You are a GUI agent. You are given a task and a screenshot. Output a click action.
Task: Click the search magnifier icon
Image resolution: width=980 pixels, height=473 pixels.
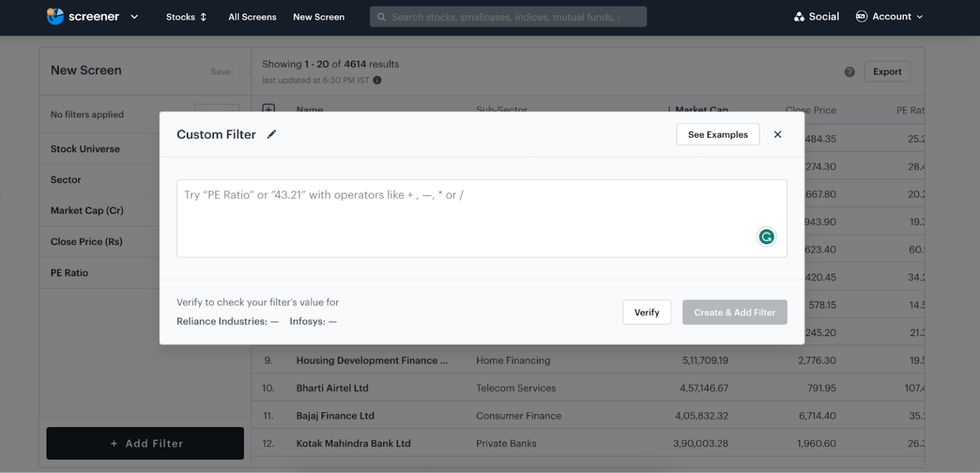pyautogui.click(x=382, y=17)
